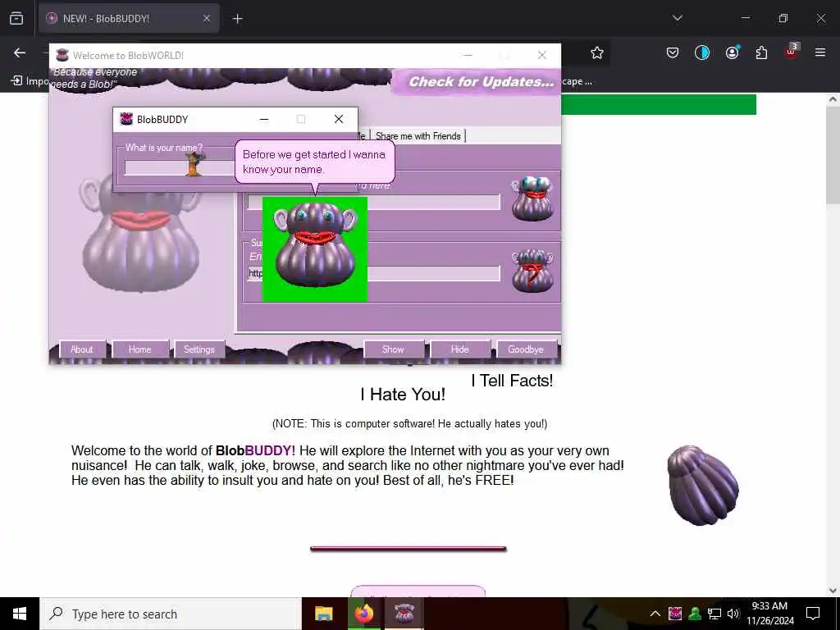Focus the What is your name? input field
The height and width of the screenshot is (630, 840).
pyautogui.click(x=180, y=167)
